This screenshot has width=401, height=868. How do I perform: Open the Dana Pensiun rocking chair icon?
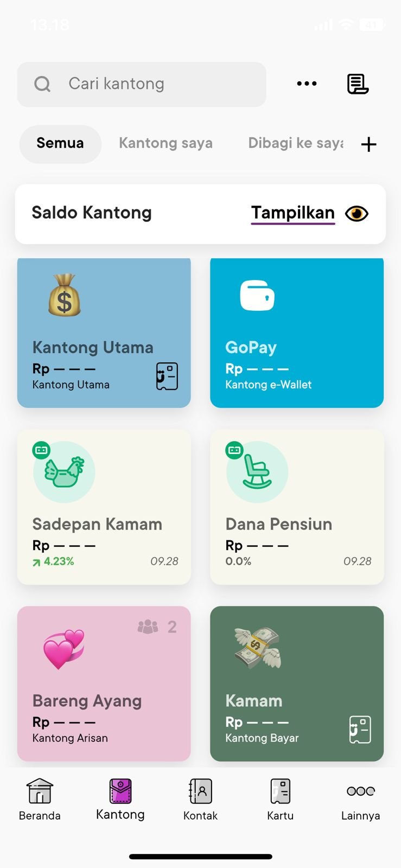[x=257, y=471]
